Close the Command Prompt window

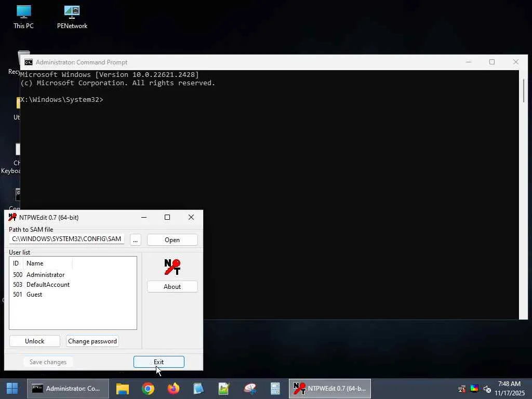[516, 62]
